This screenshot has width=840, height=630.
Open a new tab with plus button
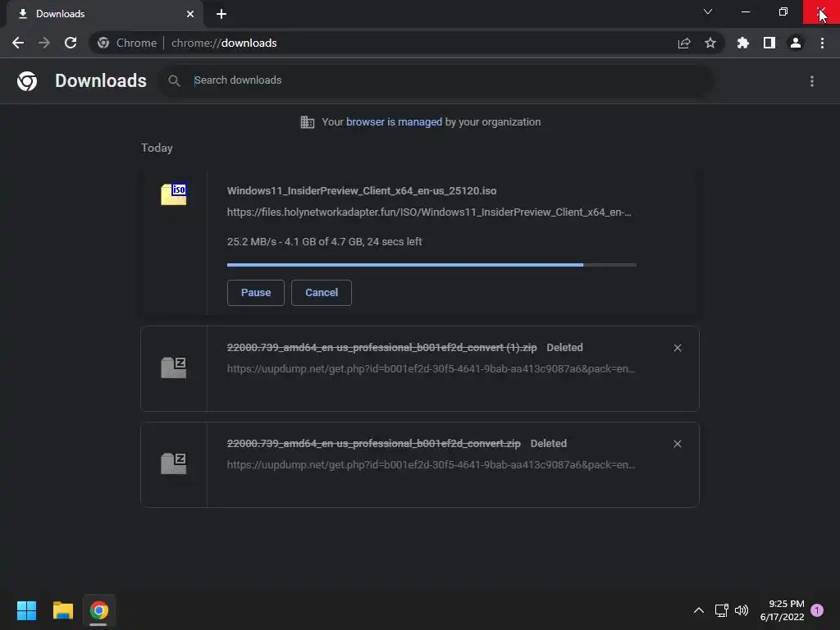click(x=221, y=14)
